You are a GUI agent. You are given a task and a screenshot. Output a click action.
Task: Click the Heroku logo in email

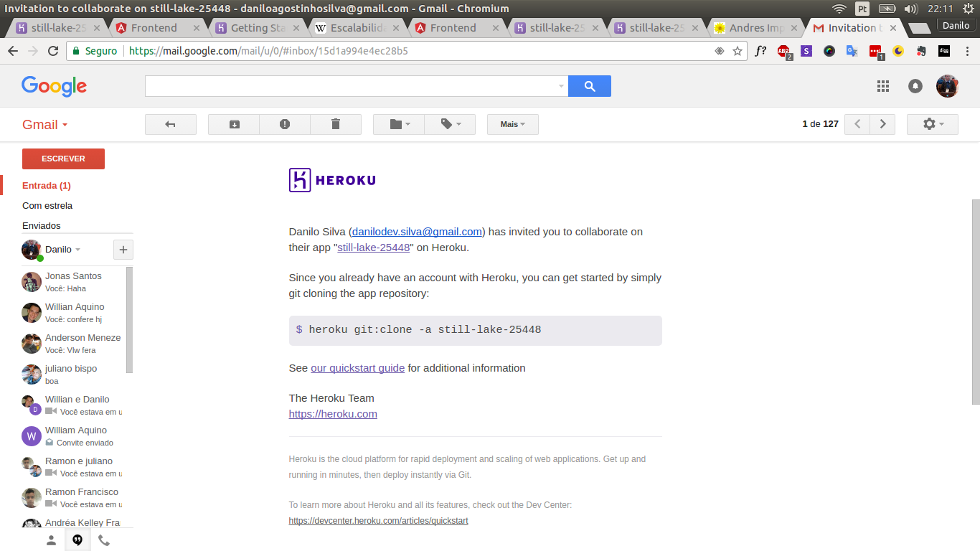(332, 180)
